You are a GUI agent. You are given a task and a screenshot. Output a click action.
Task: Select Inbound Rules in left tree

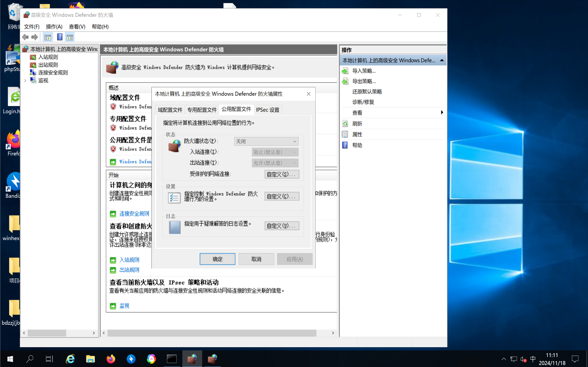tap(48, 57)
